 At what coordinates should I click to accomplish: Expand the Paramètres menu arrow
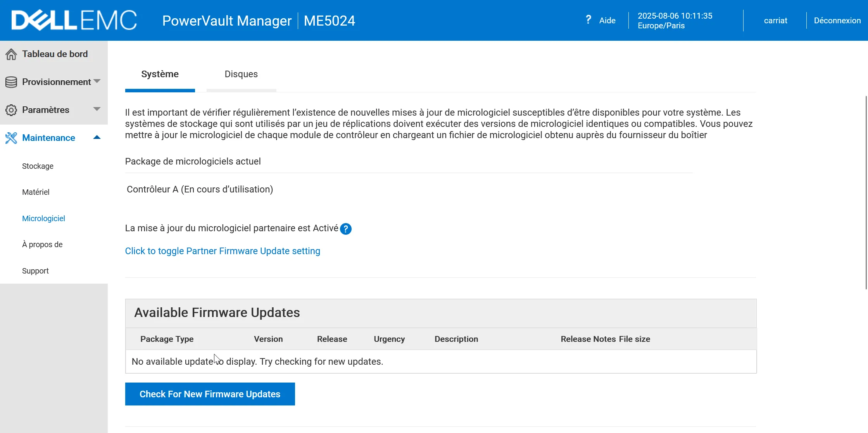(97, 109)
